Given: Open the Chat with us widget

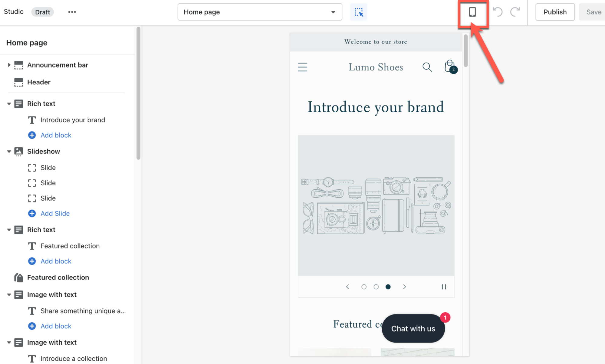Looking at the screenshot, I should 413,329.
